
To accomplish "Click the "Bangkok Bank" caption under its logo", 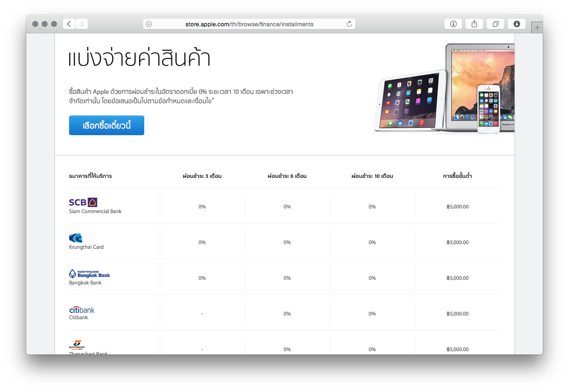I will coord(85,283).
